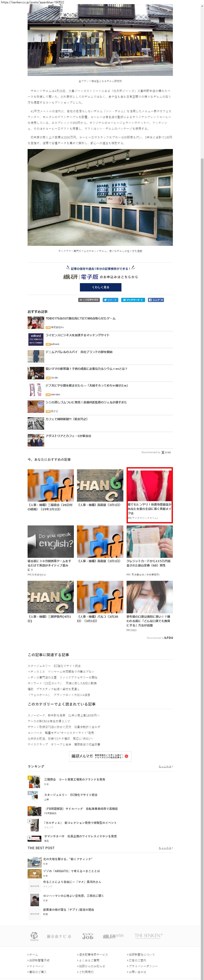204x980 pixels.
Task: Open ホーム link in footer menu
Action: pyautogui.click(x=33, y=955)
